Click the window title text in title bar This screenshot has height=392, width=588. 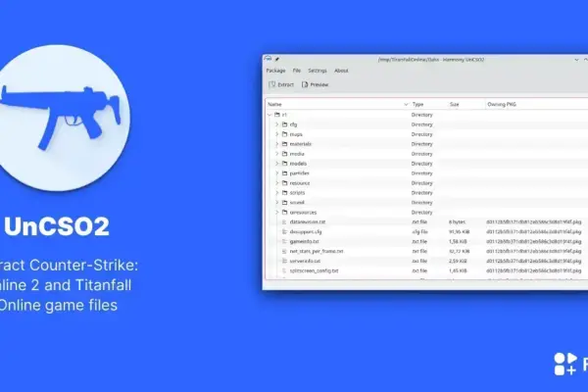pyautogui.click(x=431, y=59)
